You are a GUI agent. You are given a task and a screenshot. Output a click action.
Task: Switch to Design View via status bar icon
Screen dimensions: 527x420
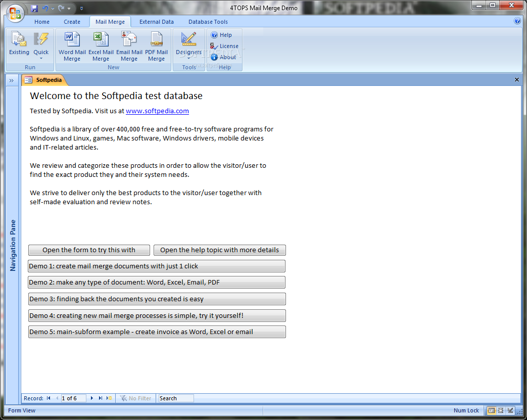510,410
